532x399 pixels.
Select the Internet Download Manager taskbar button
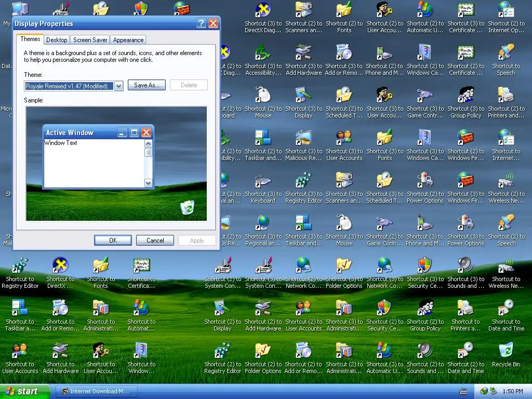click(96, 392)
